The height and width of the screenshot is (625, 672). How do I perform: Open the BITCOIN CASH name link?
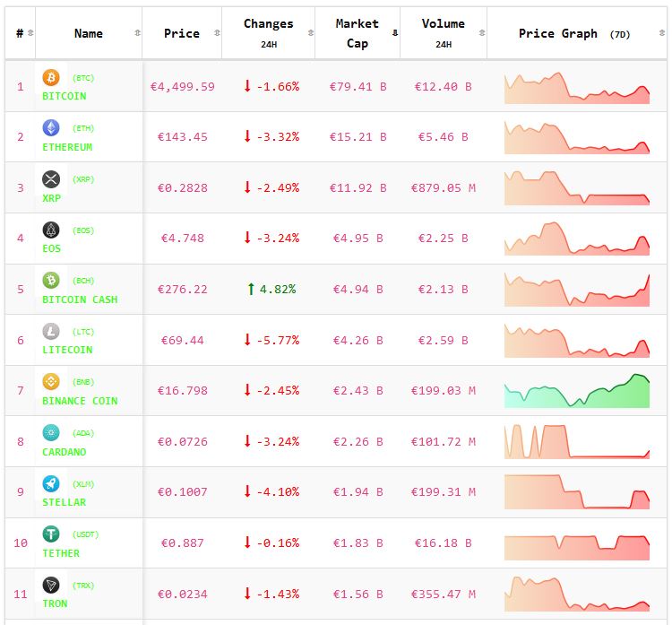[80, 299]
